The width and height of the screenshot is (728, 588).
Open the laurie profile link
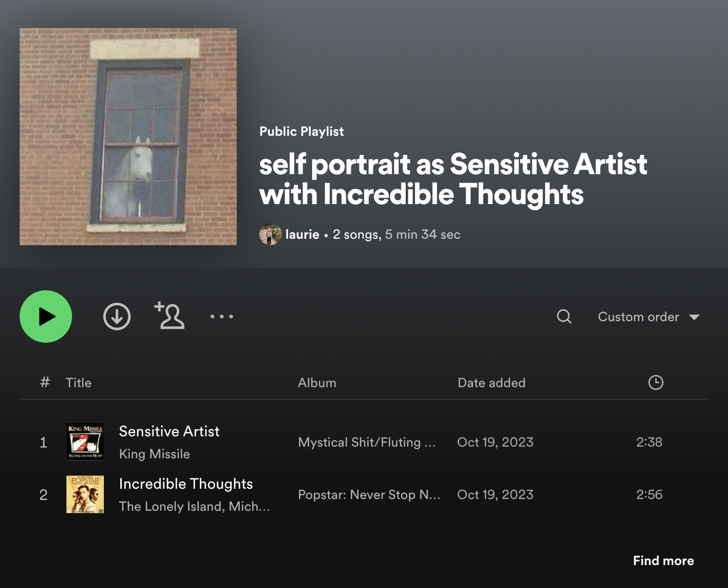pos(302,235)
